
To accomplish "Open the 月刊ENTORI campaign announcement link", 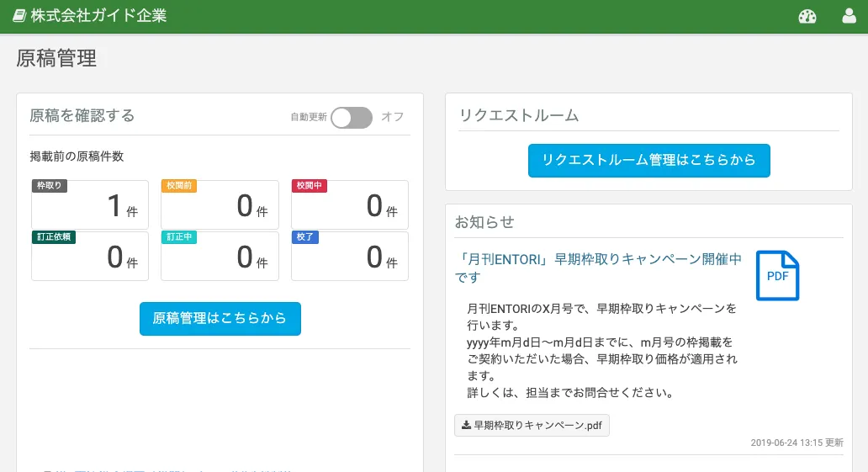I will point(598,268).
